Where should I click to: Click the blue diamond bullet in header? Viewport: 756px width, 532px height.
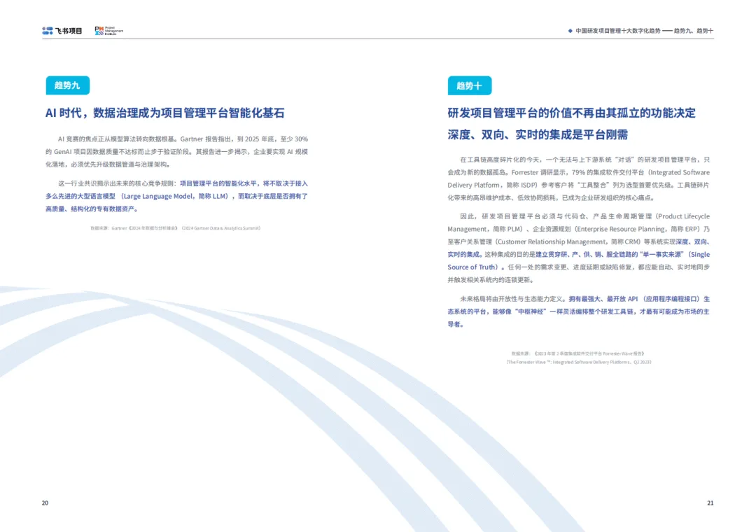(570, 31)
